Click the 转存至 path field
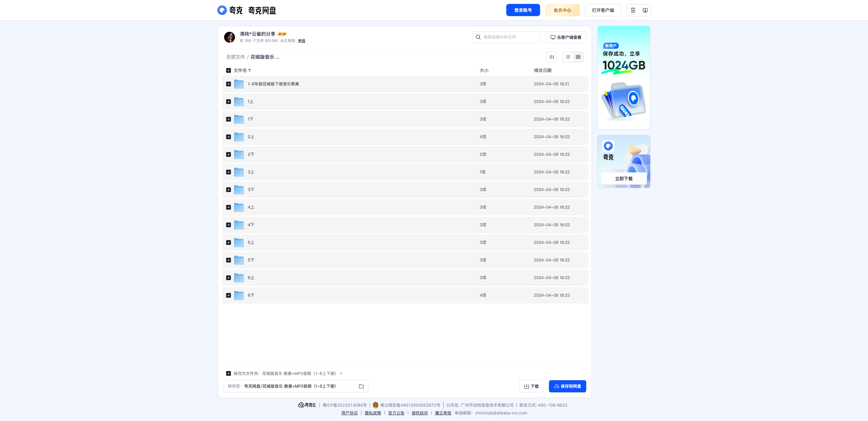The image size is (868, 421). tap(296, 386)
